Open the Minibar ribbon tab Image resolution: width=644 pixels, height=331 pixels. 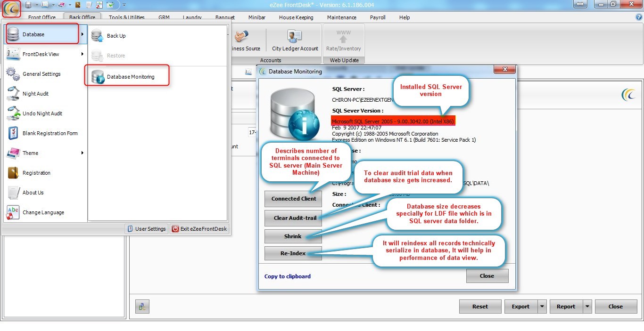(x=257, y=17)
